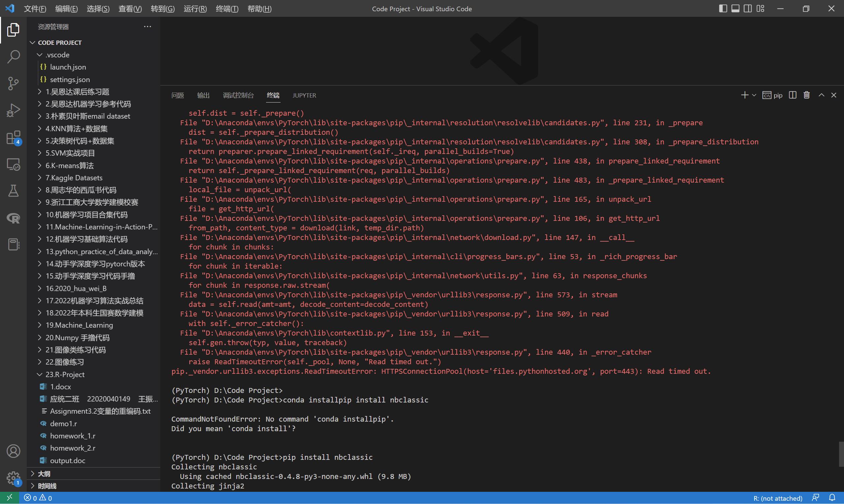Open Assignment3.2变量的重编码.txt file
Screen dimensions: 844x504
coord(93,411)
